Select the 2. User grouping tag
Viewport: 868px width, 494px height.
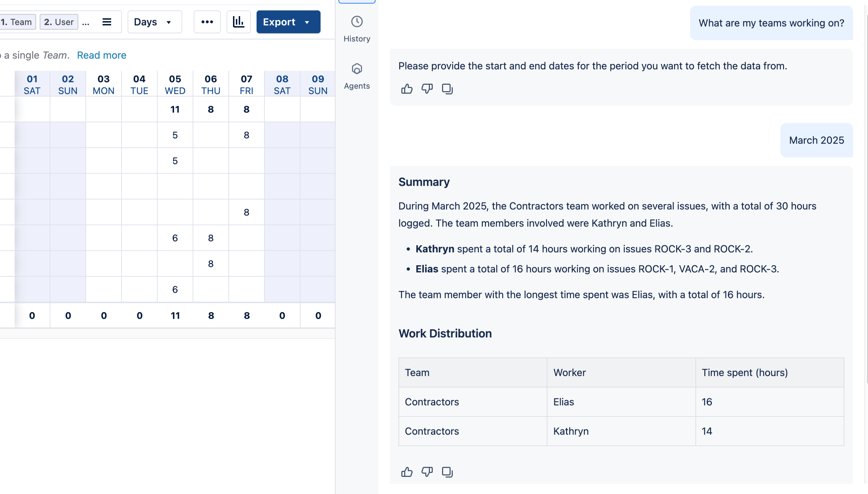59,22
